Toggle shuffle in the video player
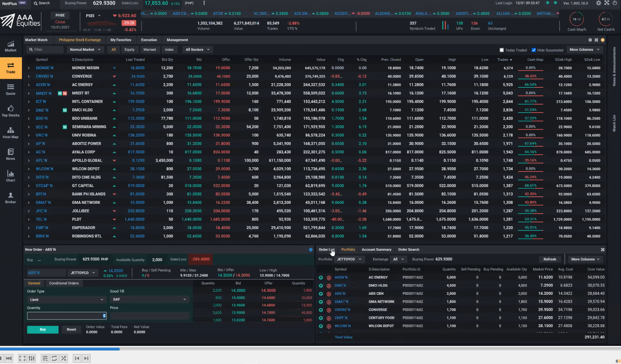Image resolution: width=621 pixels, height=364 pixels. pos(64,358)
